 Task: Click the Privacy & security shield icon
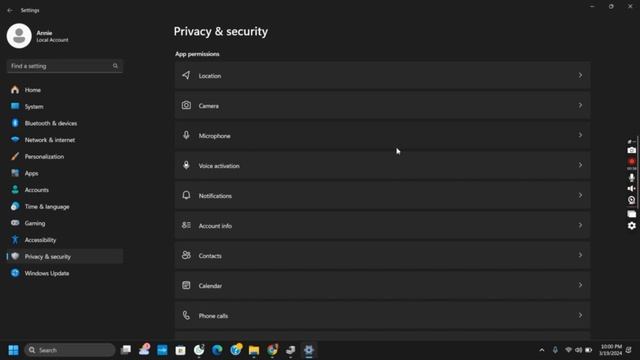pos(15,256)
